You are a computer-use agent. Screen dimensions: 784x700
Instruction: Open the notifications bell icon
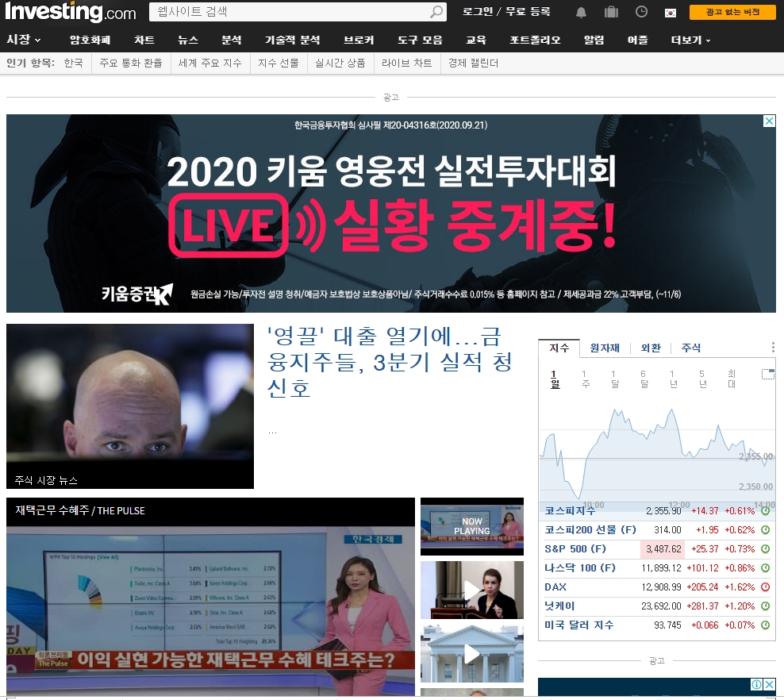(581, 12)
